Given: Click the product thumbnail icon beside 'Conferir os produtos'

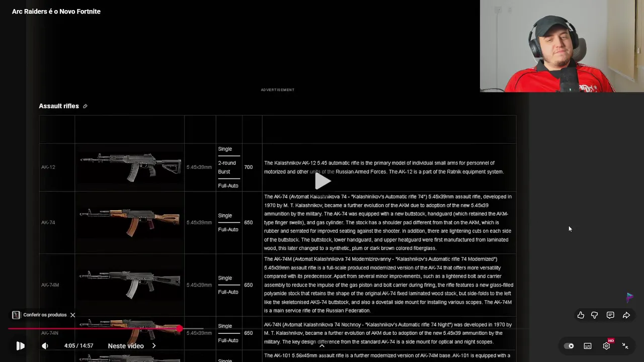Looking at the screenshot, I should point(16,315).
